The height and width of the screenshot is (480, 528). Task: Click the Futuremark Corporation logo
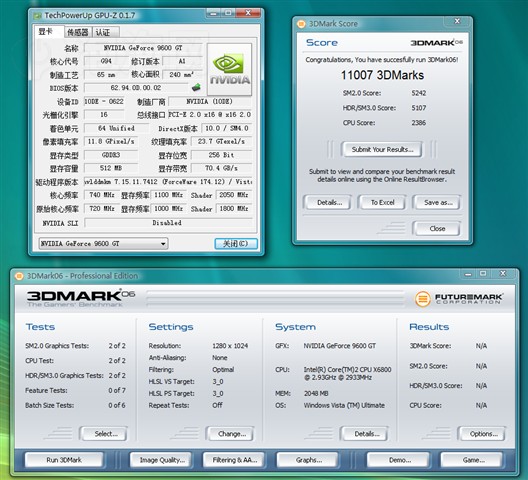point(459,298)
